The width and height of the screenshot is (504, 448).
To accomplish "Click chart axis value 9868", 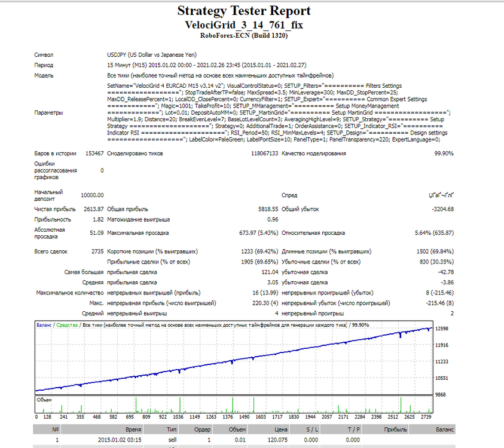I will pos(441,394).
